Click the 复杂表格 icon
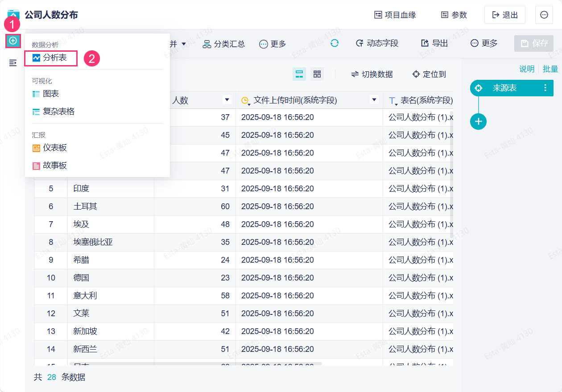 point(37,112)
